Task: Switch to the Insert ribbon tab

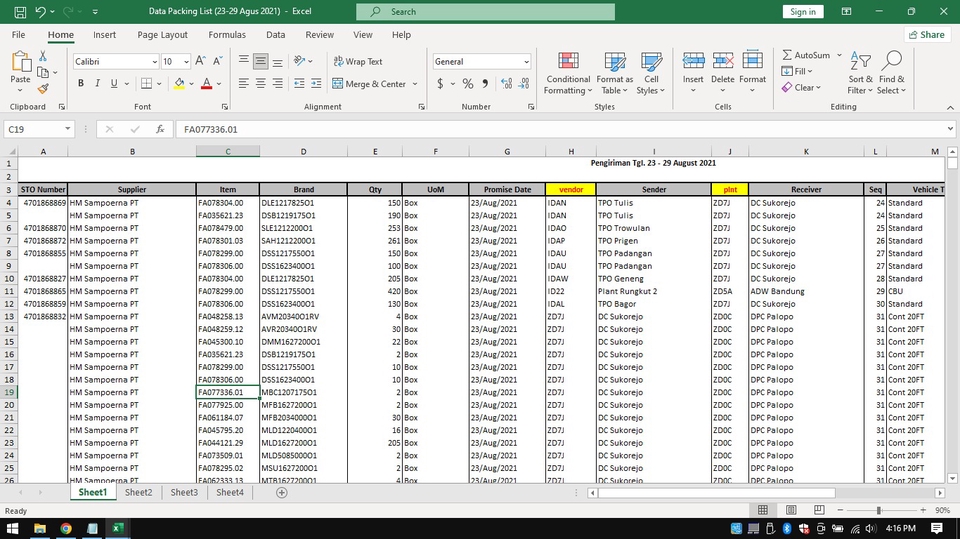Action: point(104,35)
